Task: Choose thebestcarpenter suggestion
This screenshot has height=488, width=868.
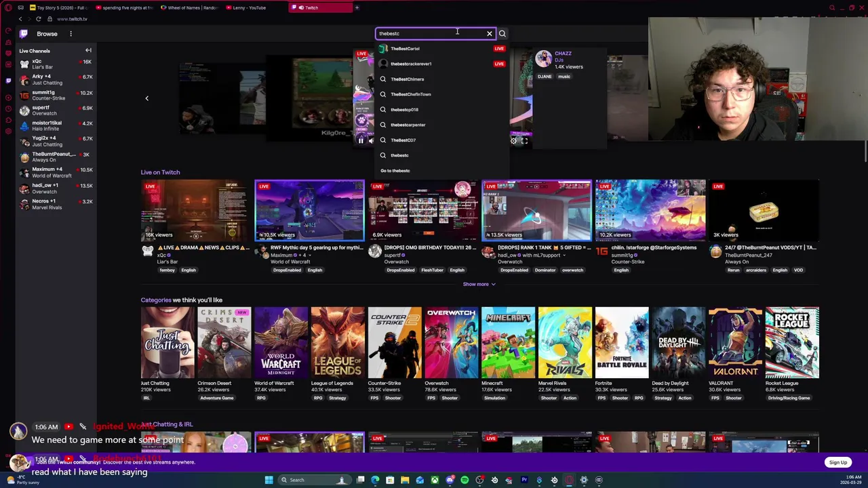Action: pos(442,125)
